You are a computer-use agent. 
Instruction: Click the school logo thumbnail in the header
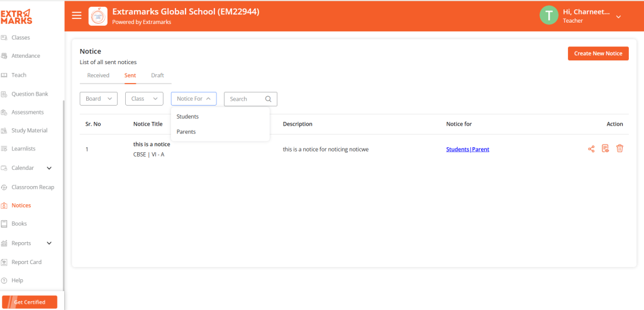click(x=97, y=16)
